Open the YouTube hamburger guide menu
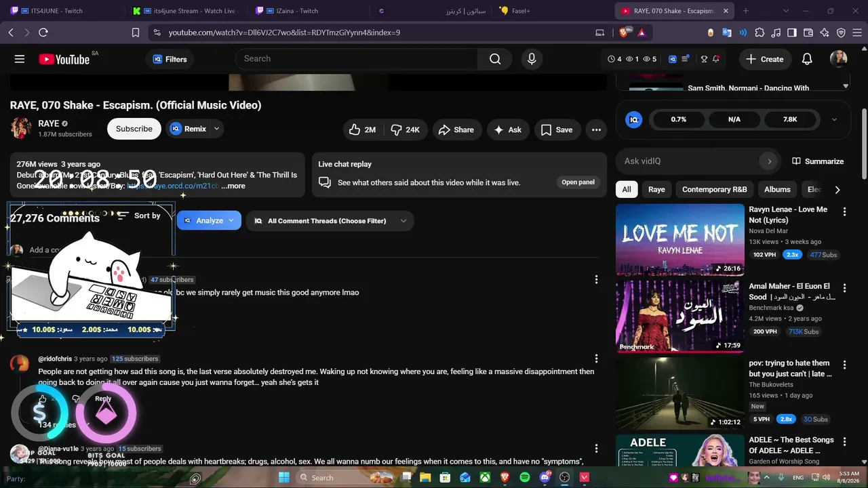 click(20, 59)
